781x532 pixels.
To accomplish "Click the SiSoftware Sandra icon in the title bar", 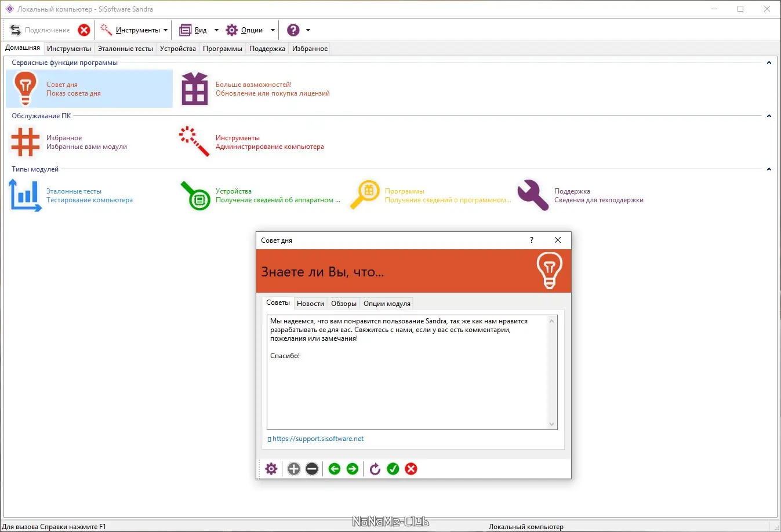I will pos(9,9).
